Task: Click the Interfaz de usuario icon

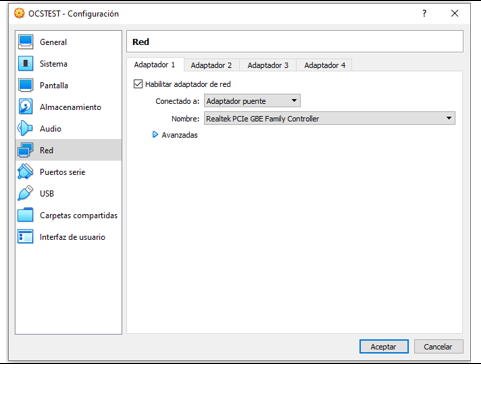Action: pyautogui.click(x=26, y=237)
